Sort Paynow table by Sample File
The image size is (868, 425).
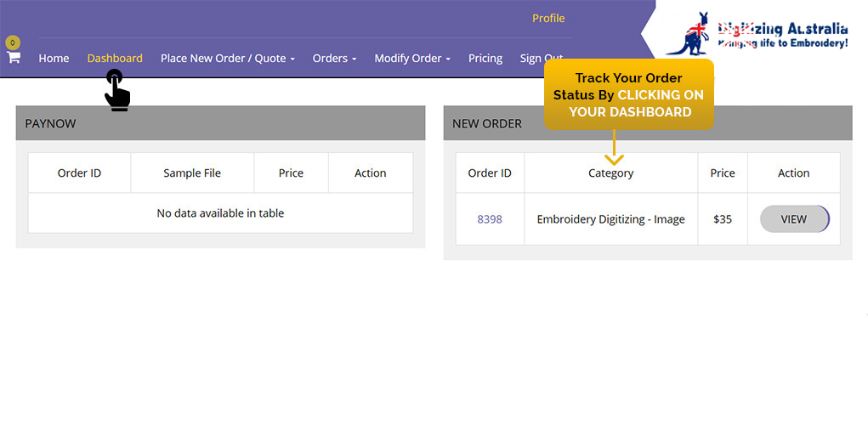click(192, 173)
